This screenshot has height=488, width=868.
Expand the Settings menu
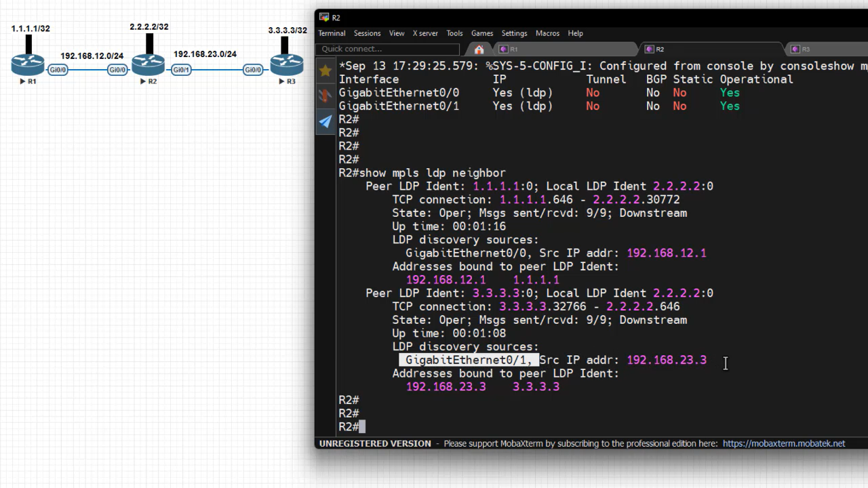click(514, 33)
